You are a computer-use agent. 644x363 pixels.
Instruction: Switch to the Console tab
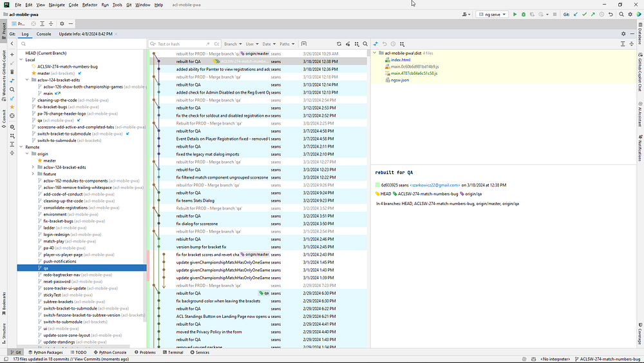pyautogui.click(x=44, y=34)
